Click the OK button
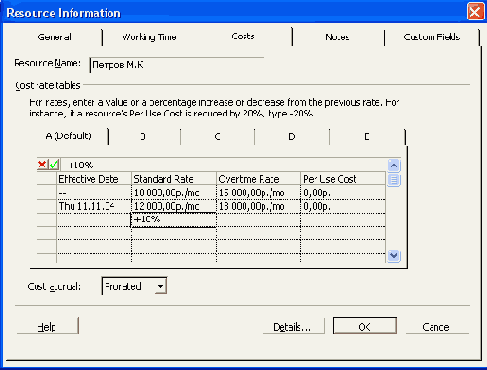Screen dimensions: 487x370 coord(365,326)
